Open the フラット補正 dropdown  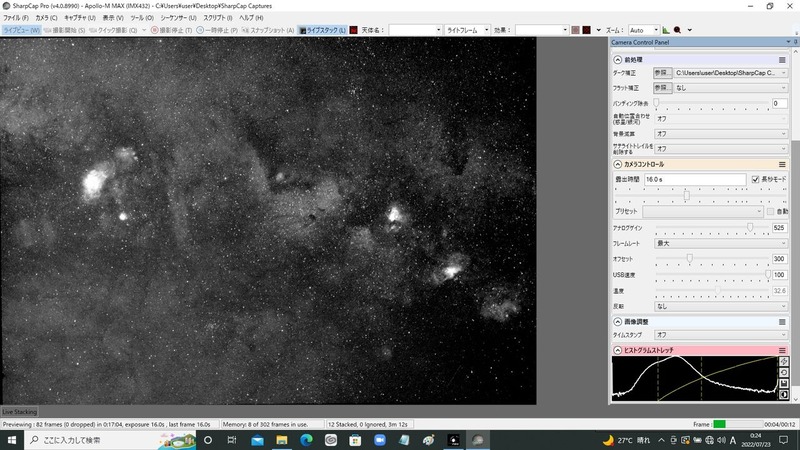coord(731,88)
